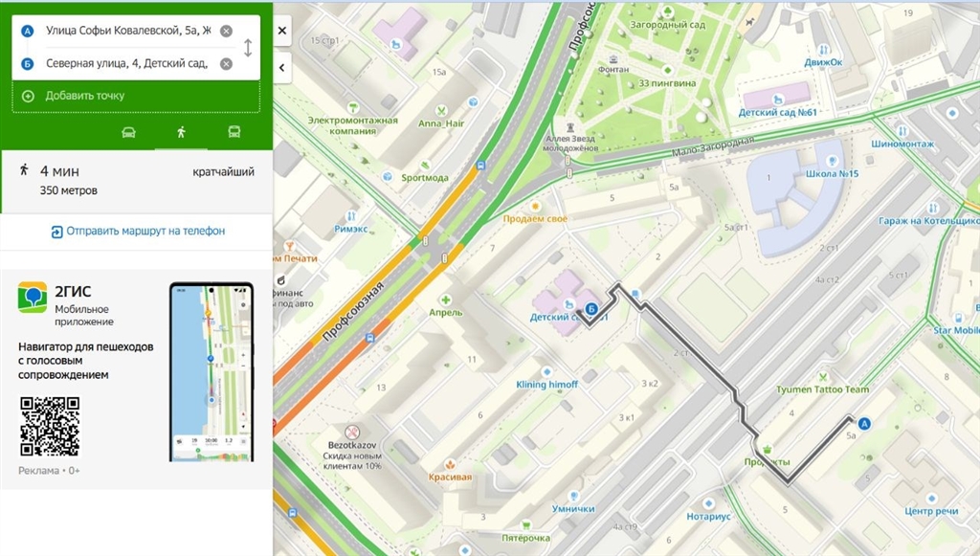Select the pedestrian route mode tab
The width and height of the screenshot is (980, 556).
(x=181, y=132)
